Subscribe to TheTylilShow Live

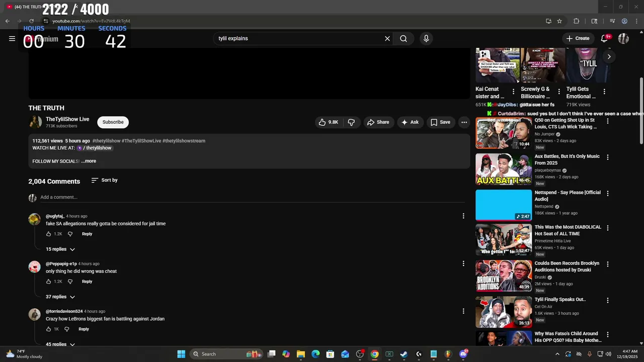113,122
